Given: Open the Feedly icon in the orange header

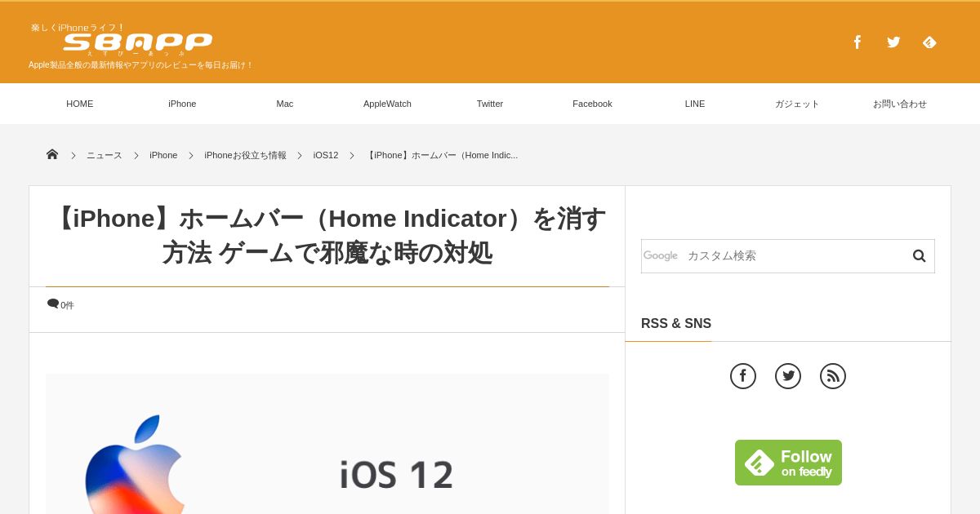Looking at the screenshot, I should (929, 42).
